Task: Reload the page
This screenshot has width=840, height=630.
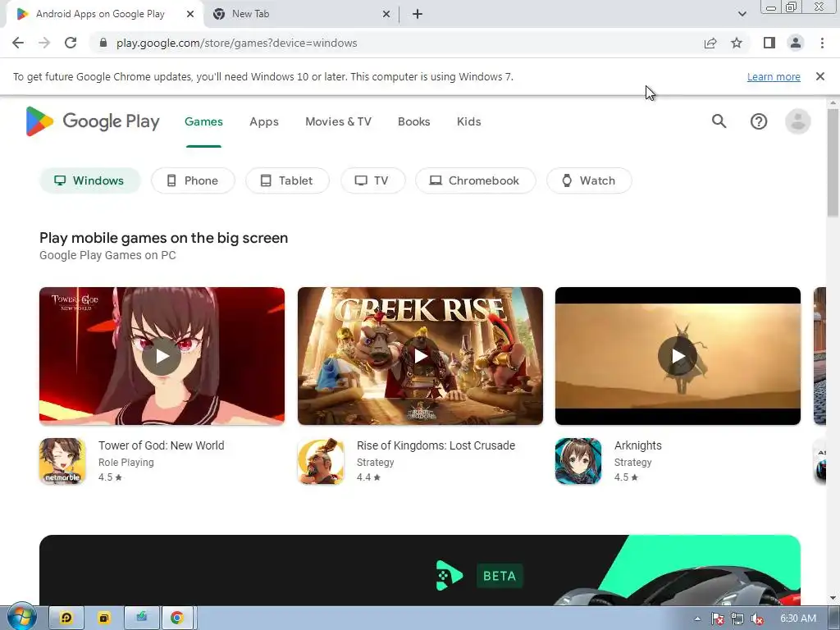Action: (71, 43)
